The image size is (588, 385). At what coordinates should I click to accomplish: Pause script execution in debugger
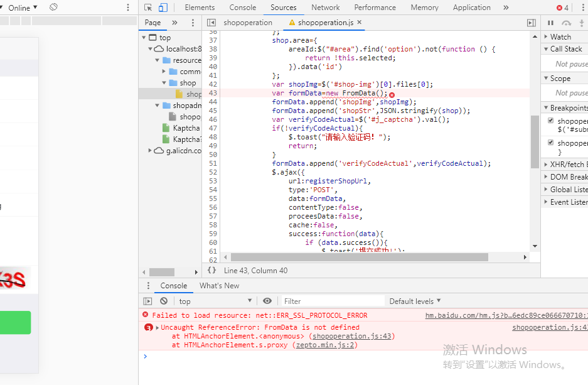[551, 23]
